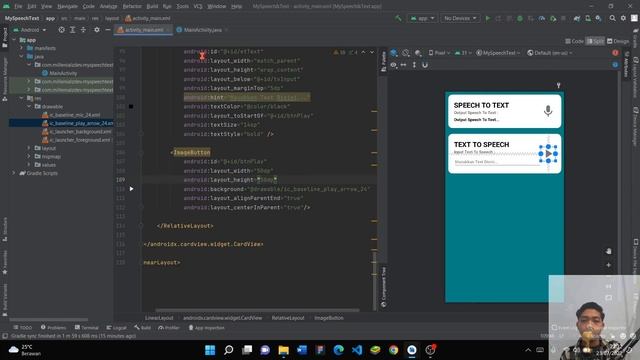Viewport: 640px width, 360px height.
Task: Open File Explorer from taskbar
Action: 283,350
